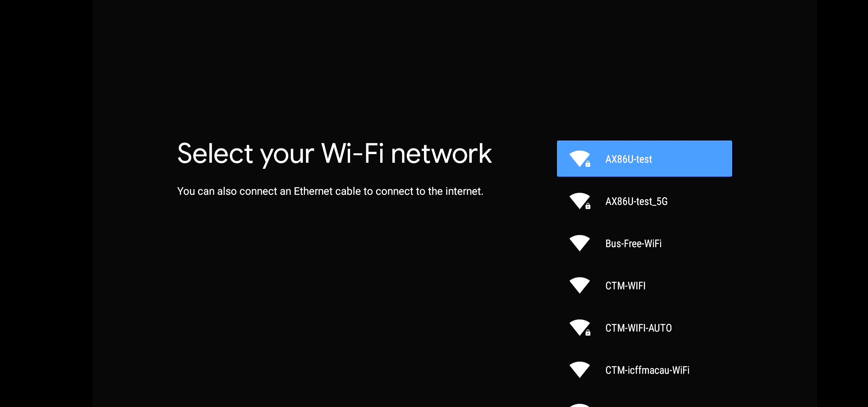Choose the CTM-icffmacau-WiFi network name

click(x=647, y=370)
